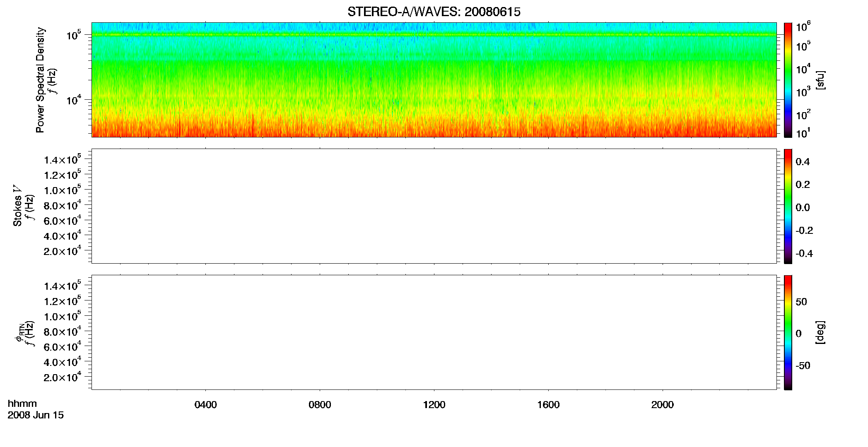868x447 pixels.
Task: Click the Stokes V color bar
Action: point(788,206)
